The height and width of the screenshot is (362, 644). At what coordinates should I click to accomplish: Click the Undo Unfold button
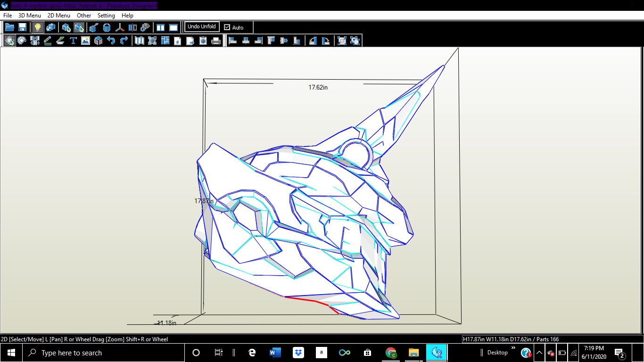(x=202, y=27)
